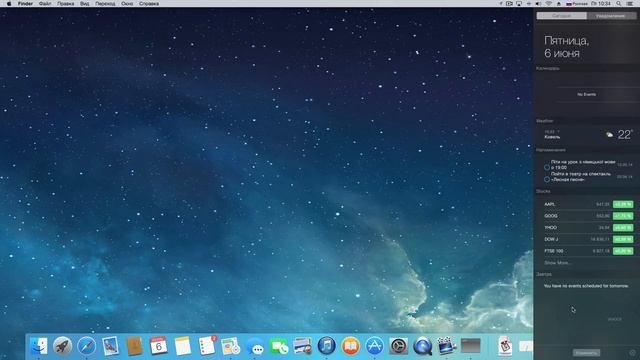Launch Launchpad rocket icon in Dock
Screen dimensions: 640x360
(x=62, y=346)
